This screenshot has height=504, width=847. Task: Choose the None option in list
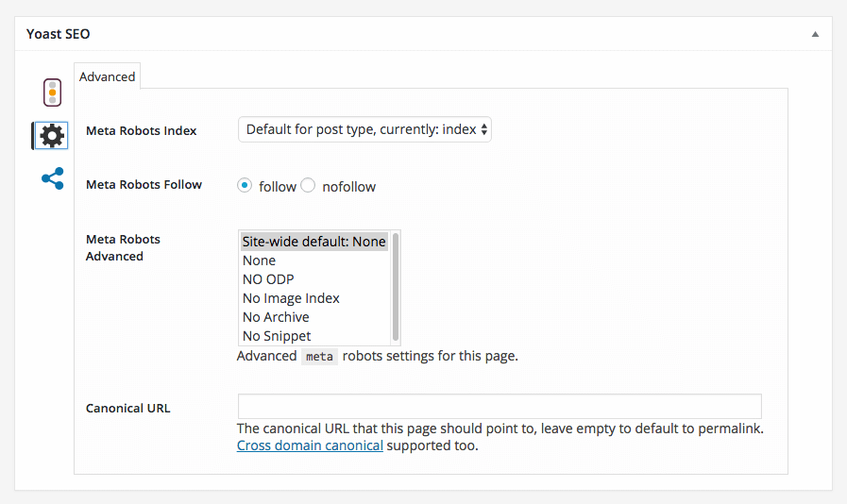[313, 260]
